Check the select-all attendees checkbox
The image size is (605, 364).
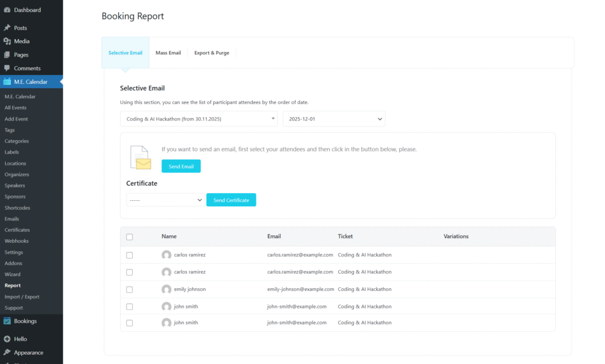(x=129, y=236)
